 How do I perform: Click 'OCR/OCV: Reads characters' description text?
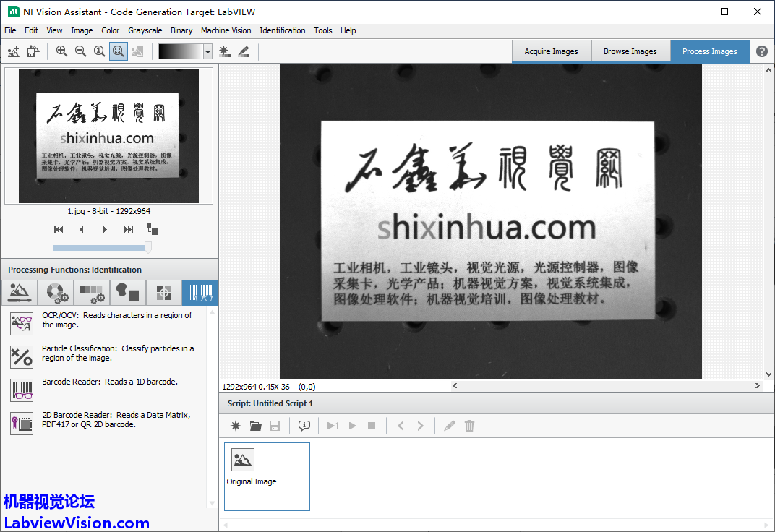[117, 319]
